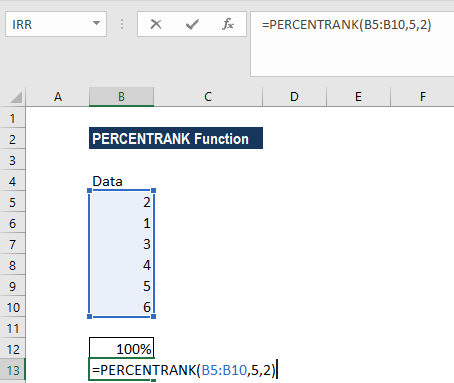Select row 13 header
The width and height of the screenshot is (454, 383).
pyautogui.click(x=13, y=370)
